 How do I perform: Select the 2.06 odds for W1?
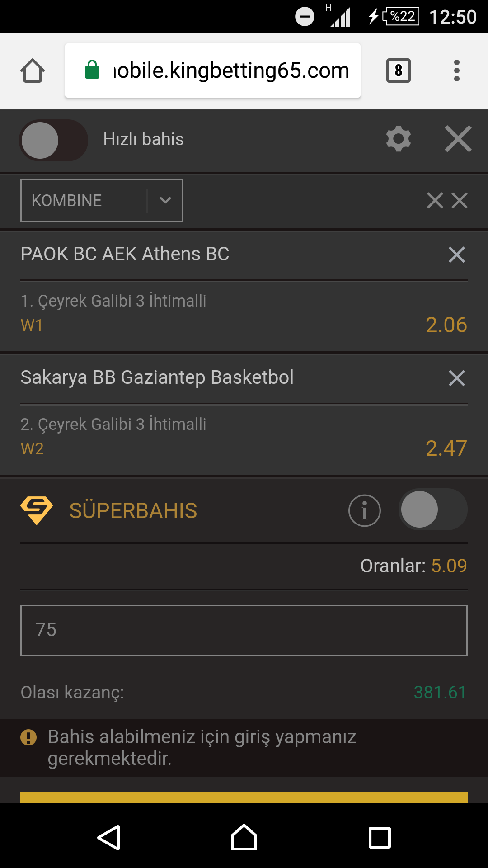pyautogui.click(x=446, y=325)
